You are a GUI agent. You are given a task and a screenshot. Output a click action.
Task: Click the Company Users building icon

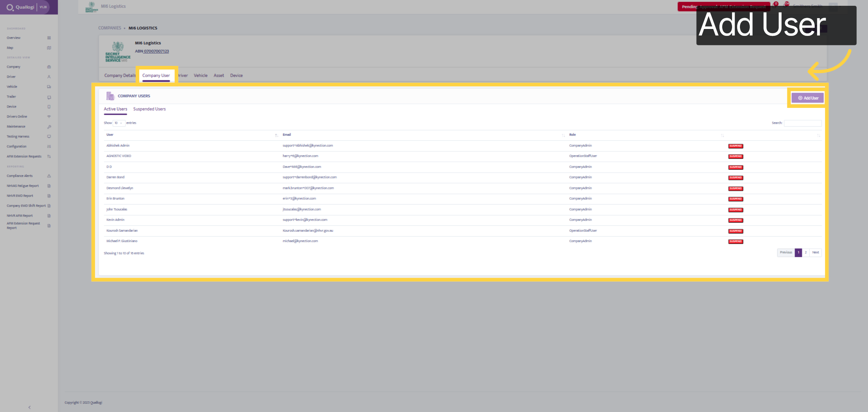pos(110,96)
